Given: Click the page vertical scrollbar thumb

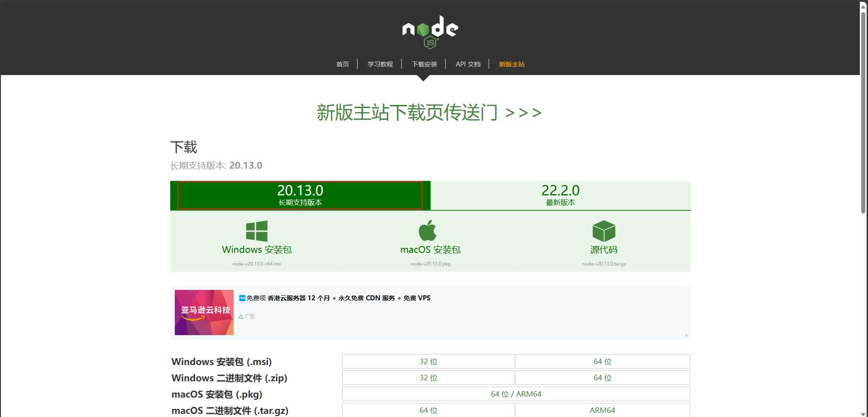Looking at the screenshot, I should click(x=863, y=112).
